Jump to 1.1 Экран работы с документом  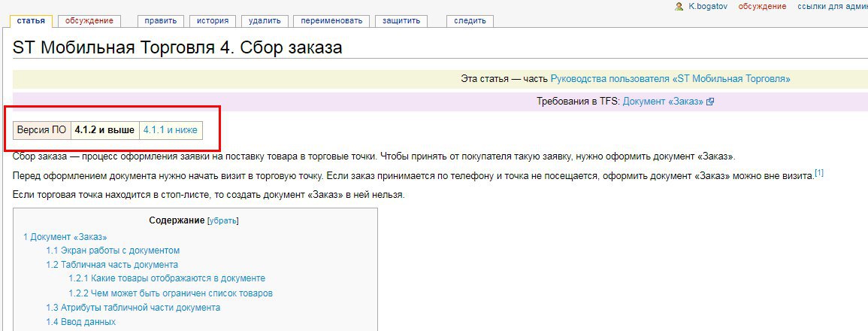pyautogui.click(x=113, y=251)
